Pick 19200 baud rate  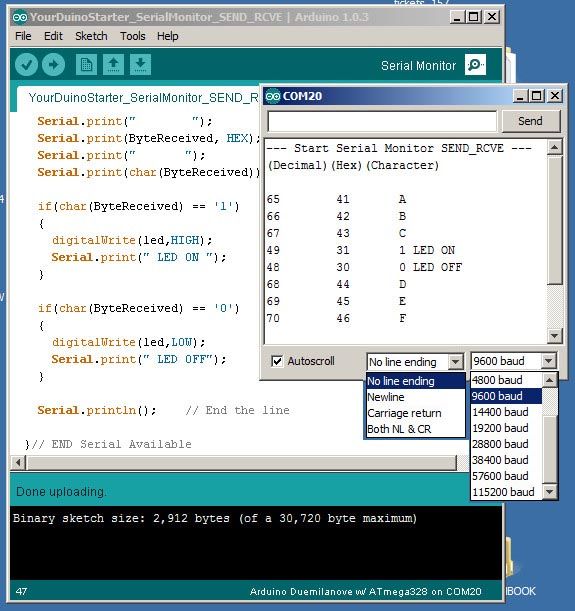point(506,428)
